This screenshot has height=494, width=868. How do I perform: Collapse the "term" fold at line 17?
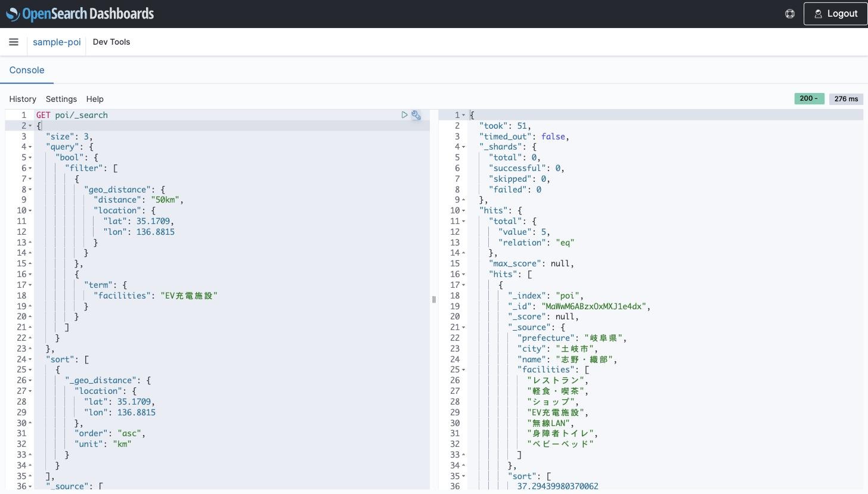pos(30,285)
